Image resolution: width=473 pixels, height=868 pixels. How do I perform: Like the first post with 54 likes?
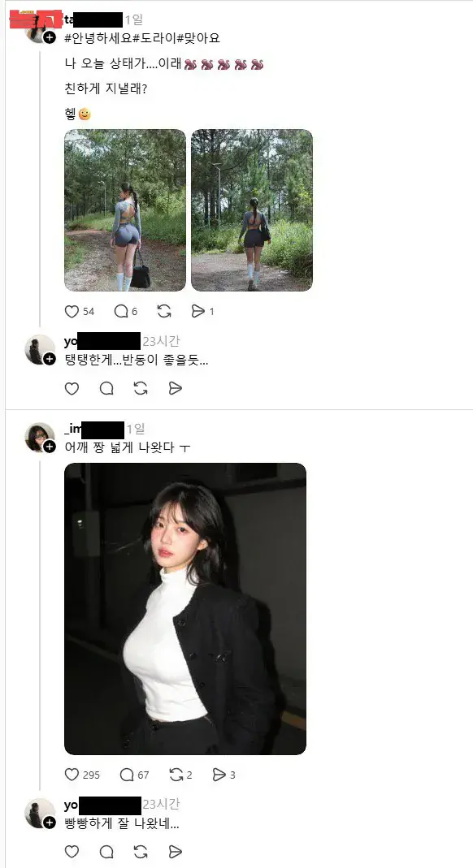pyautogui.click(x=72, y=311)
